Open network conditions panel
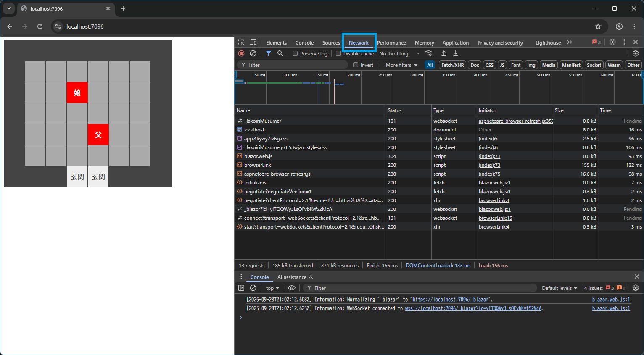 click(428, 53)
